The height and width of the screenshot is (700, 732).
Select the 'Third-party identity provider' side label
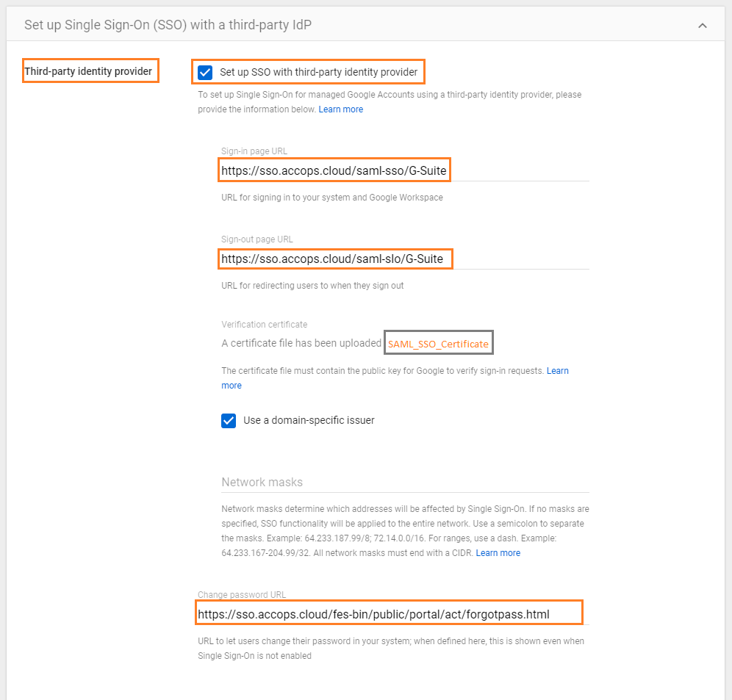click(88, 71)
